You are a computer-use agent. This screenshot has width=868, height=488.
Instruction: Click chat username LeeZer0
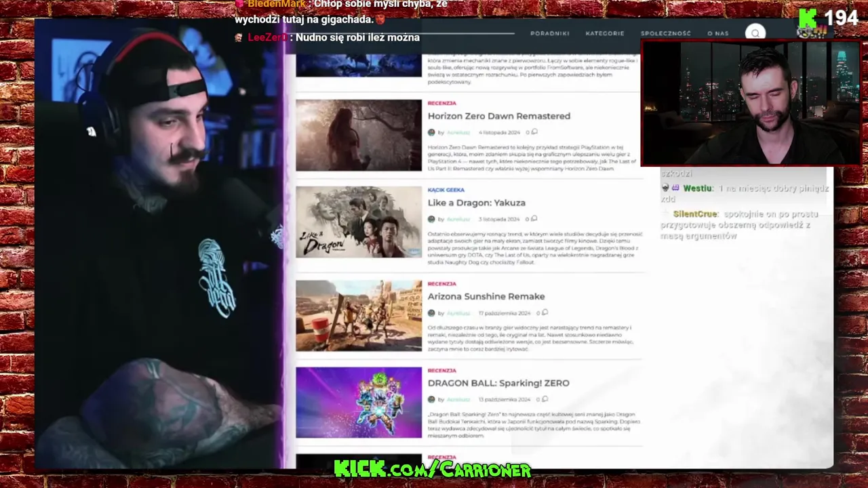267,37
